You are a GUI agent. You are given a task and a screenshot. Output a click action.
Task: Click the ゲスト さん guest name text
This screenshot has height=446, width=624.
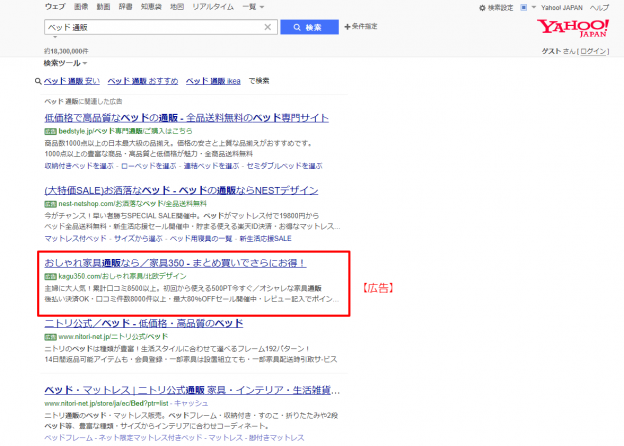point(558,51)
